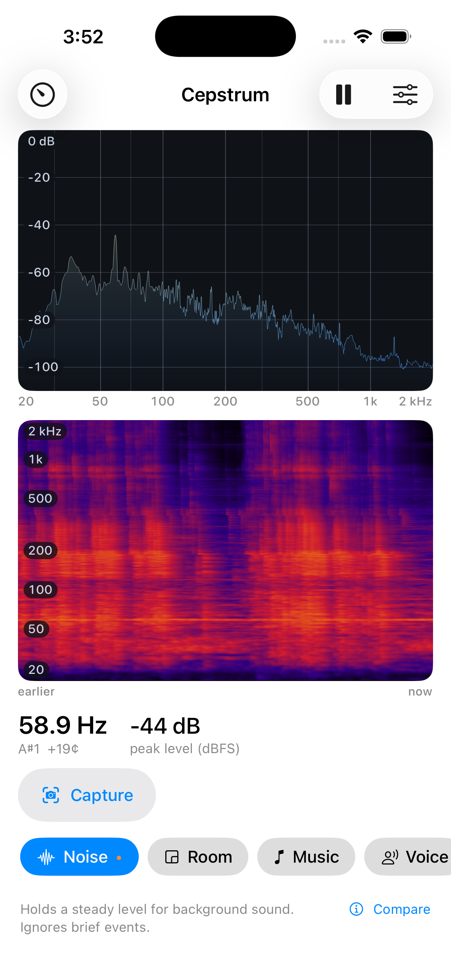The height and width of the screenshot is (980, 451).
Task: Tap the spectrogram heatmap display
Action: pyautogui.click(x=225, y=550)
